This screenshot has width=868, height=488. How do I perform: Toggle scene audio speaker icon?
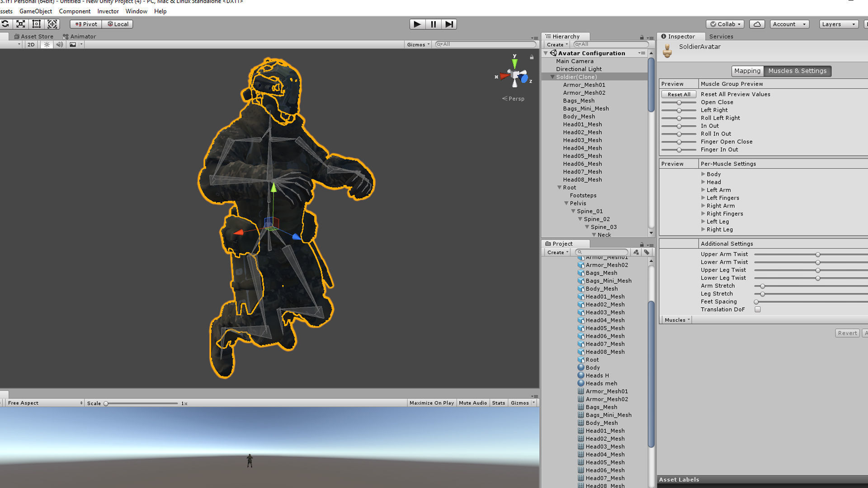(x=59, y=44)
